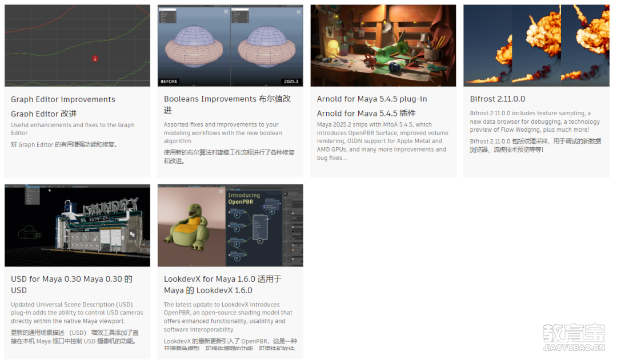Click the Bifrost description starting 'Bifrost 2.11.0.0 includes texture sampling'

[535, 122]
